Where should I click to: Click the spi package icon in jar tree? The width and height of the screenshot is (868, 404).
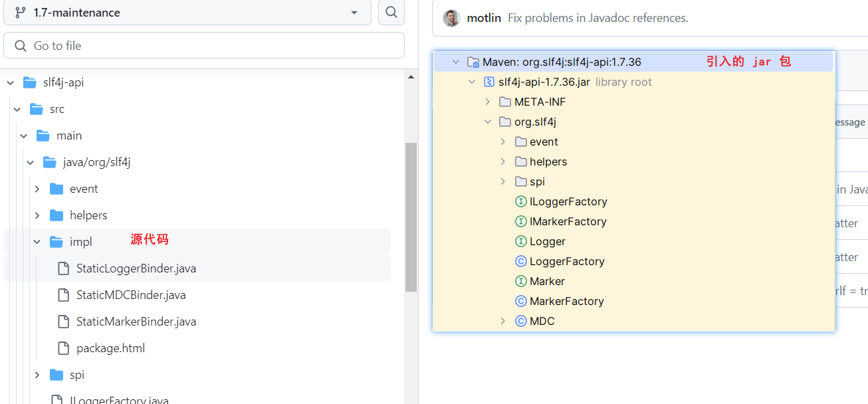[521, 181]
